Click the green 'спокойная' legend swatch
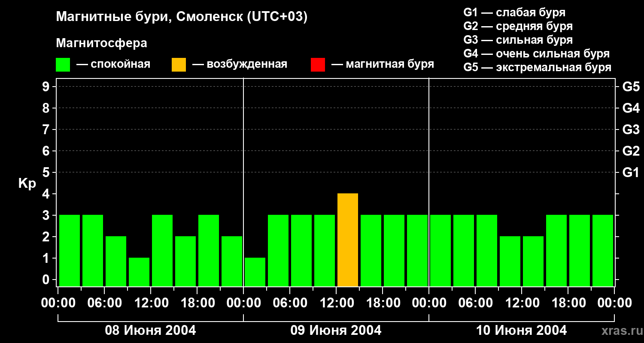This screenshot has height=343, width=644. click(63, 65)
